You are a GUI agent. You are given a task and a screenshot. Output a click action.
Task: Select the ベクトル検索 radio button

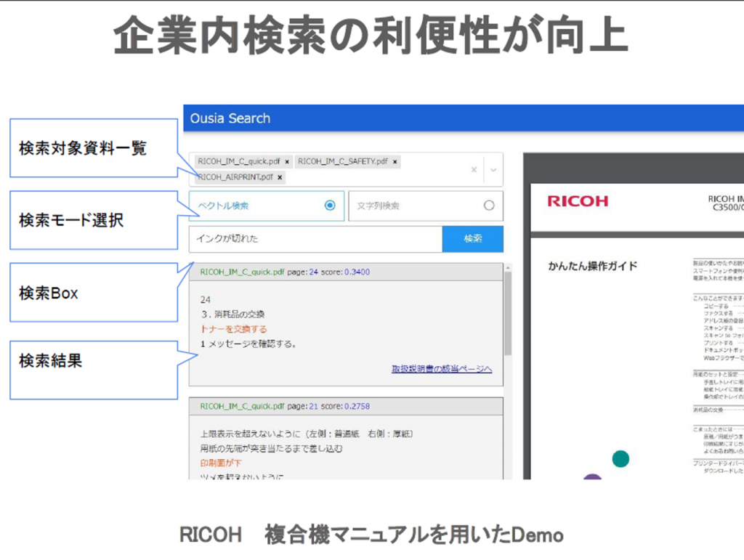(330, 206)
